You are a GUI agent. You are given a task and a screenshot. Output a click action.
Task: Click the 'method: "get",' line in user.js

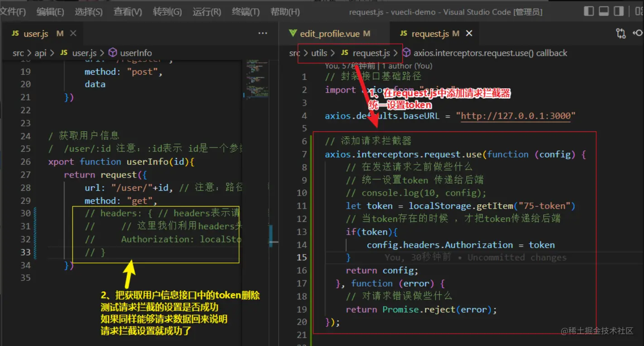[121, 201]
